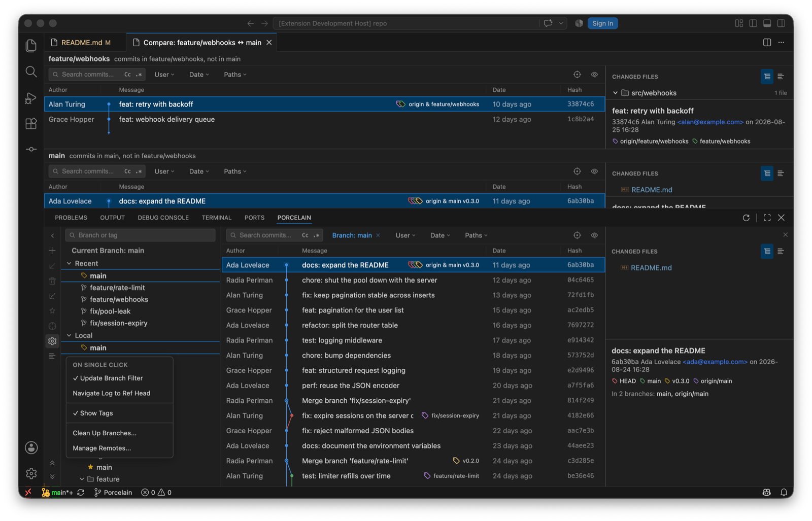Click the sync changes icon in the status bar
The width and height of the screenshot is (812, 521).
(81, 493)
